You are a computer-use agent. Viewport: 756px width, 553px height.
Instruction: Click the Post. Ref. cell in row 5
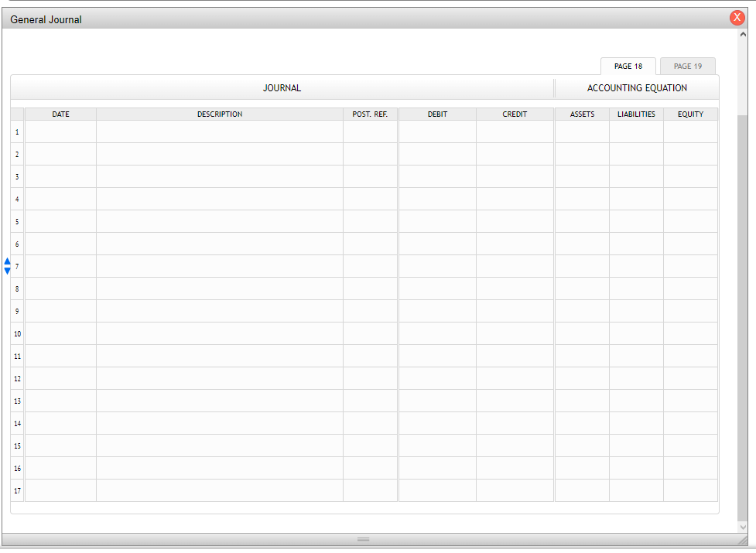[x=371, y=221]
